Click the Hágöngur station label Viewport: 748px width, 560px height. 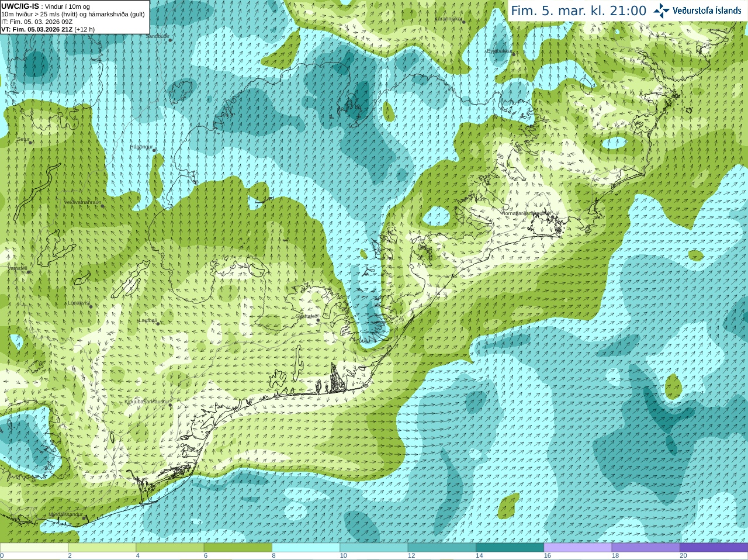pyautogui.click(x=141, y=147)
